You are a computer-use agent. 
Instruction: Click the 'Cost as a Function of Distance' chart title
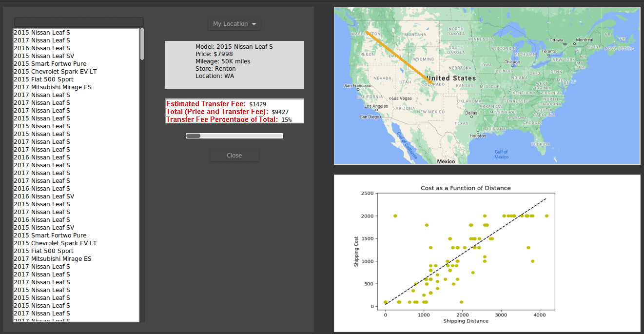(x=466, y=188)
